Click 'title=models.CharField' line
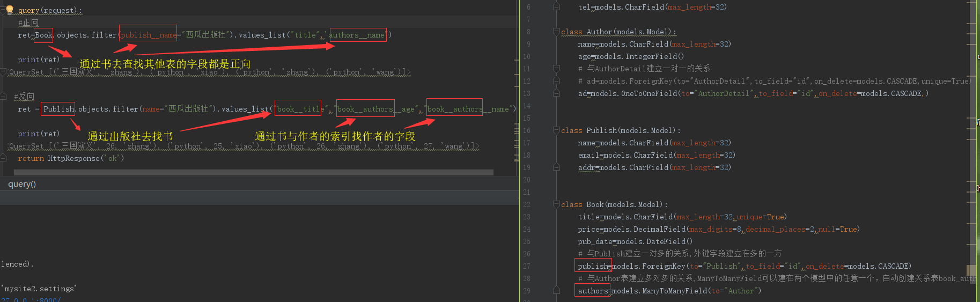 click(x=682, y=217)
